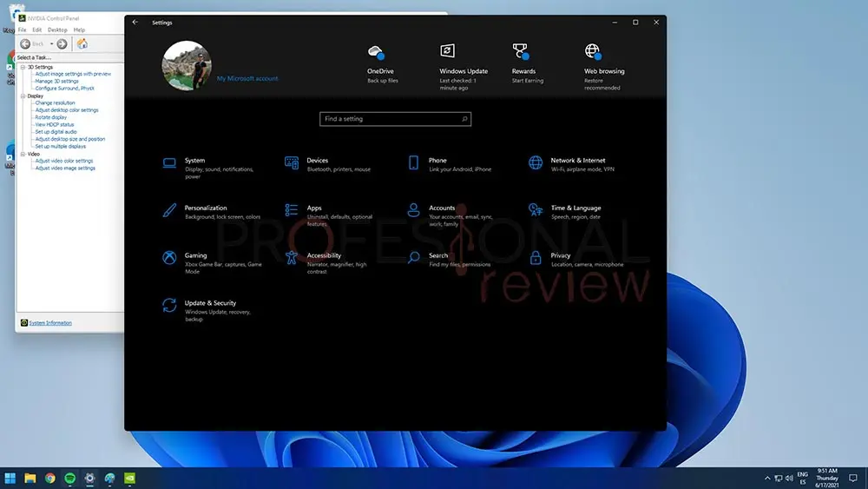This screenshot has width=868, height=489.
Task: Select Adjust desktop color settings
Action: coord(67,110)
